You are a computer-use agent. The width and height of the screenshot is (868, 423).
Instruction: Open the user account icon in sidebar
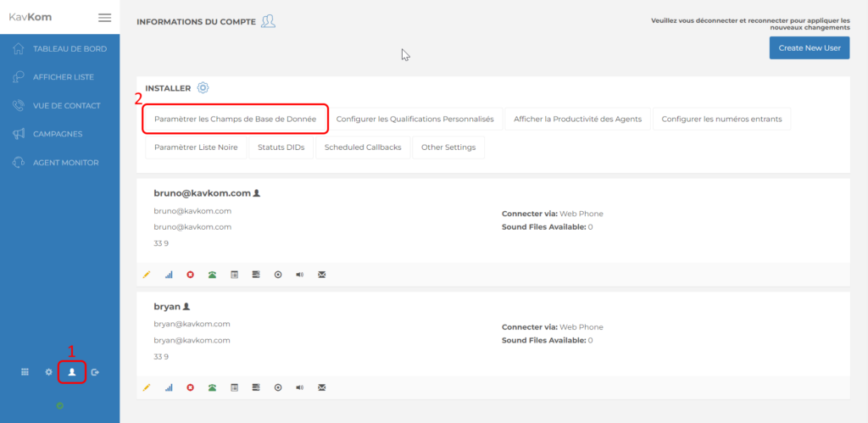[72, 371]
